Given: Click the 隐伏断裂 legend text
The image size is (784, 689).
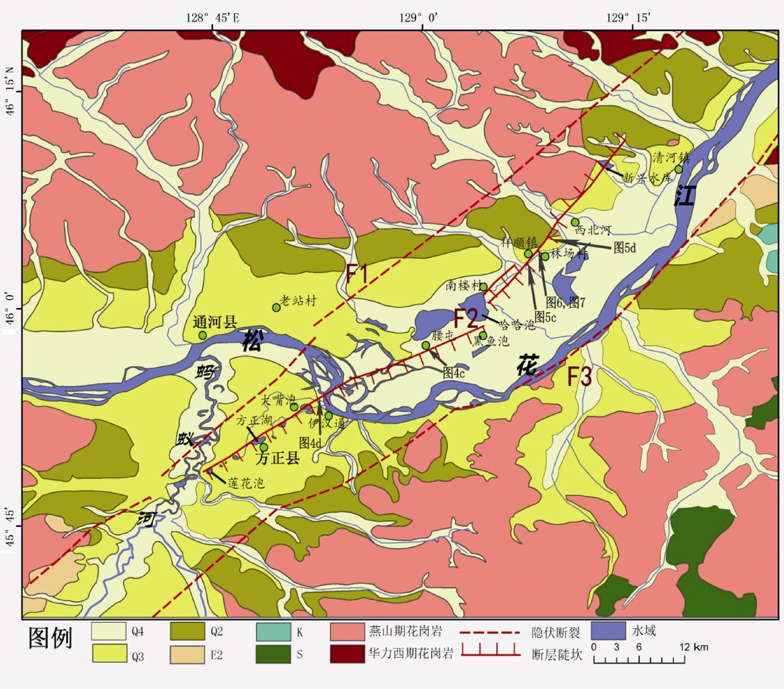Looking at the screenshot, I should 556,633.
